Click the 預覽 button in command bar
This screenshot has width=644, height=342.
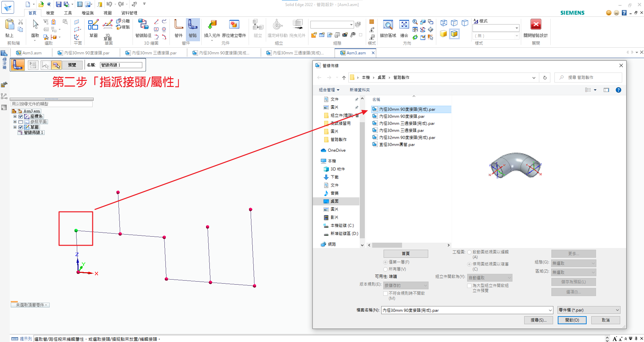pos(72,65)
